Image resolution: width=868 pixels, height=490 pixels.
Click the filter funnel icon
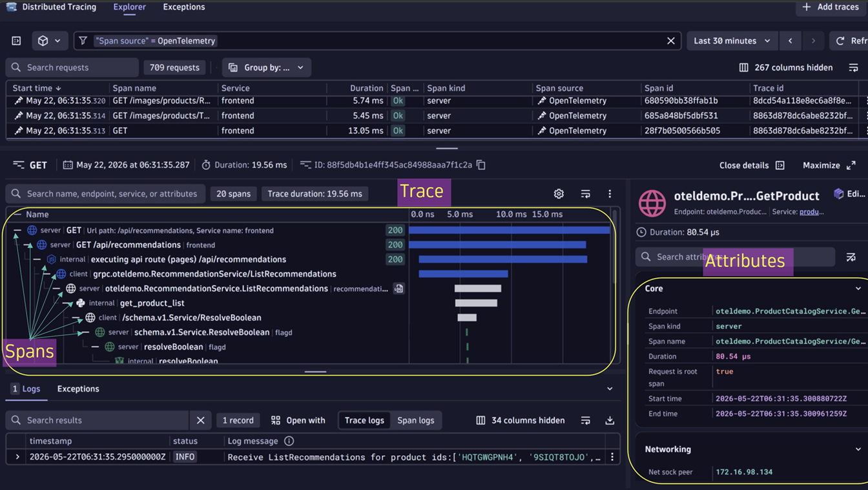(x=83, y=41)
